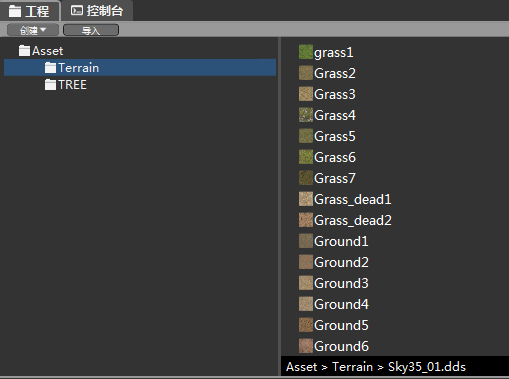
Task: Open the 创建 dropdown button
Action: [33, 30]
